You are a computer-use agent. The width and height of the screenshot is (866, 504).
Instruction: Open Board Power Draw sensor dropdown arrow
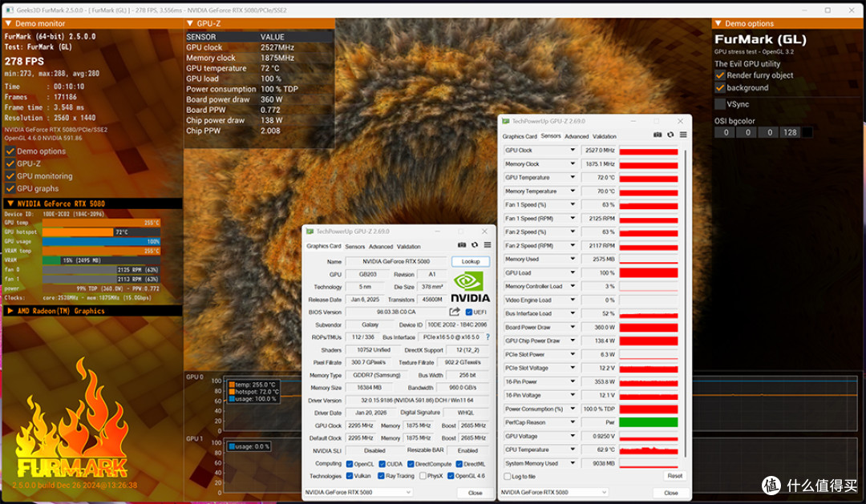click(x=573, y=327)
